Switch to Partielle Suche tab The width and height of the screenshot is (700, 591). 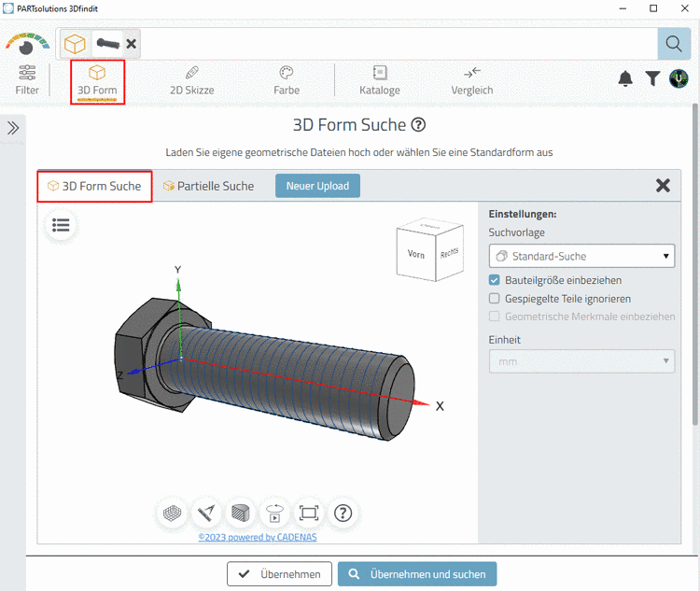point(209,187)
